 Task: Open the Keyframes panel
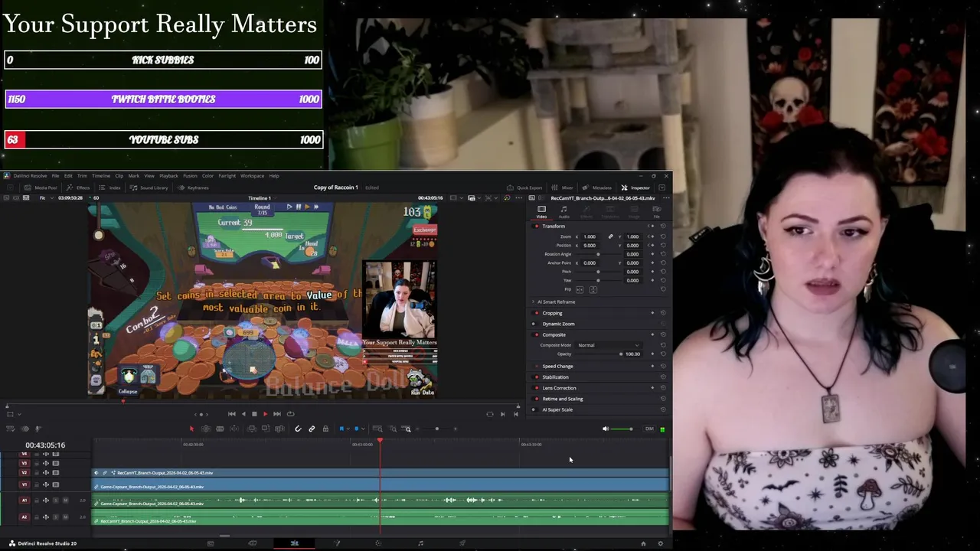tap(194, 187)
